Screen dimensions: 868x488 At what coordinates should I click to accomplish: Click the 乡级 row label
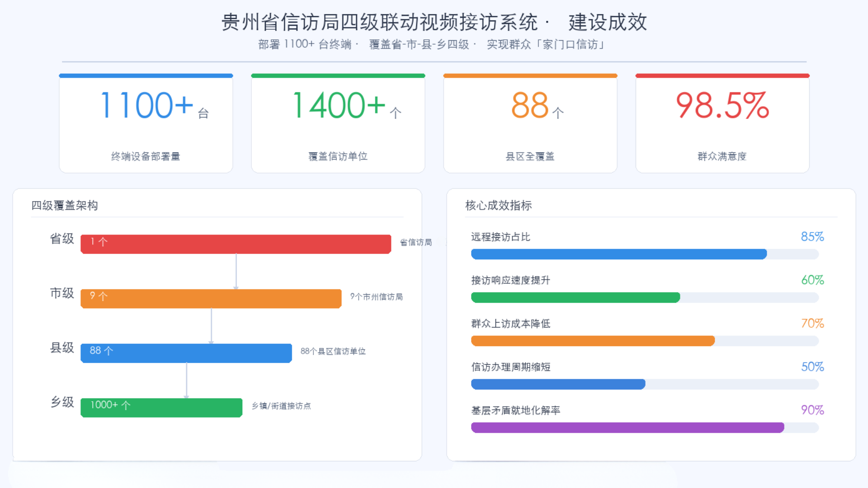[62, 402]
